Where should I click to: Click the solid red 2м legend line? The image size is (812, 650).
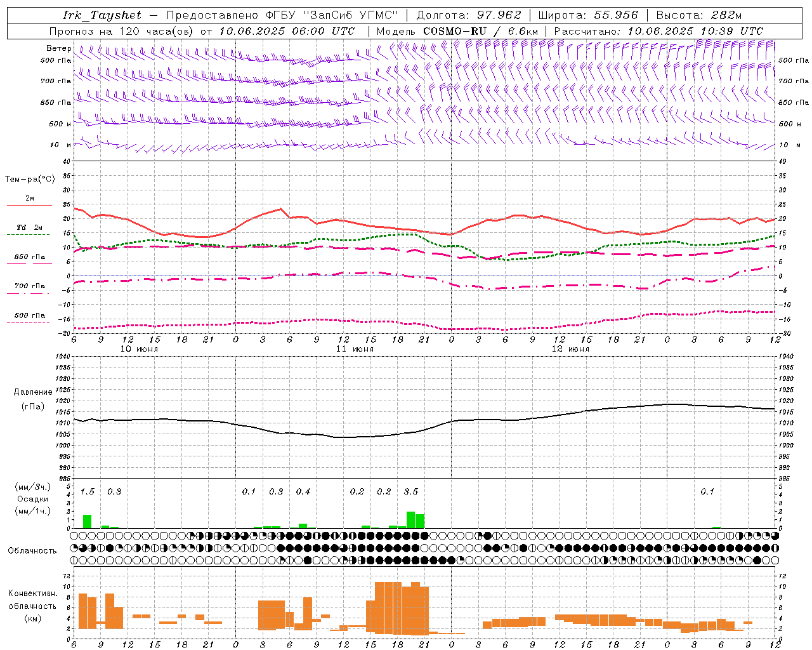[x=29, y=205]
